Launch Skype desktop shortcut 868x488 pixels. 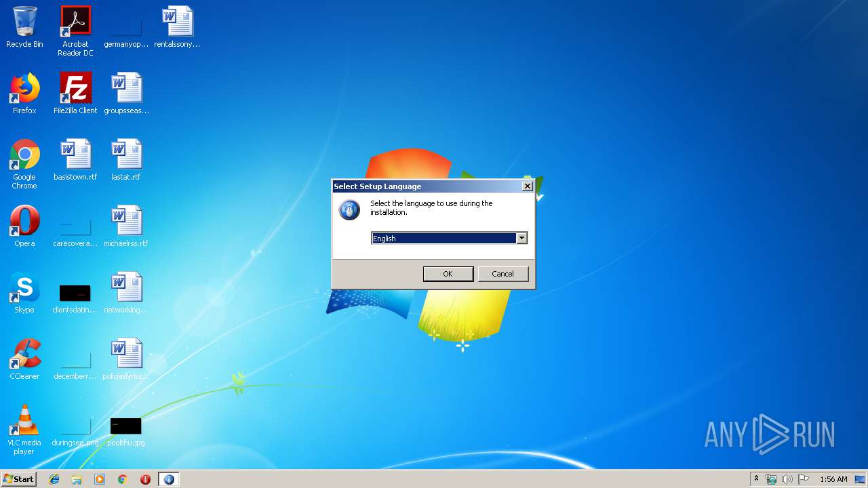click(24, 293)
